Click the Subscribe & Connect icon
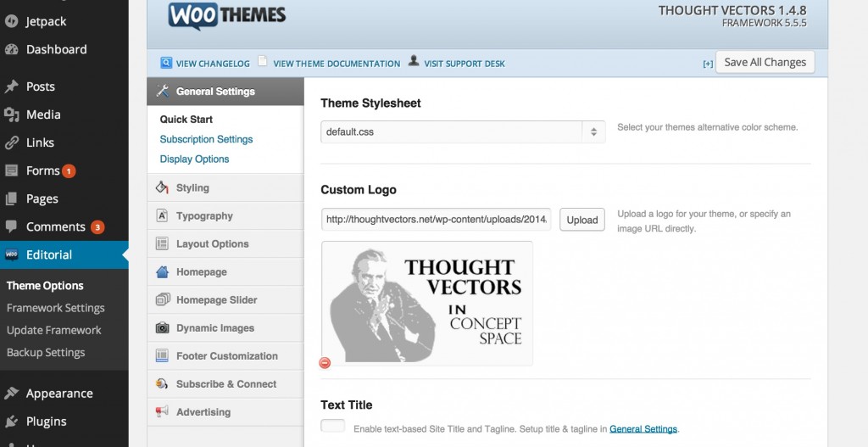The image size is (868, 447). tap(162, 384)
